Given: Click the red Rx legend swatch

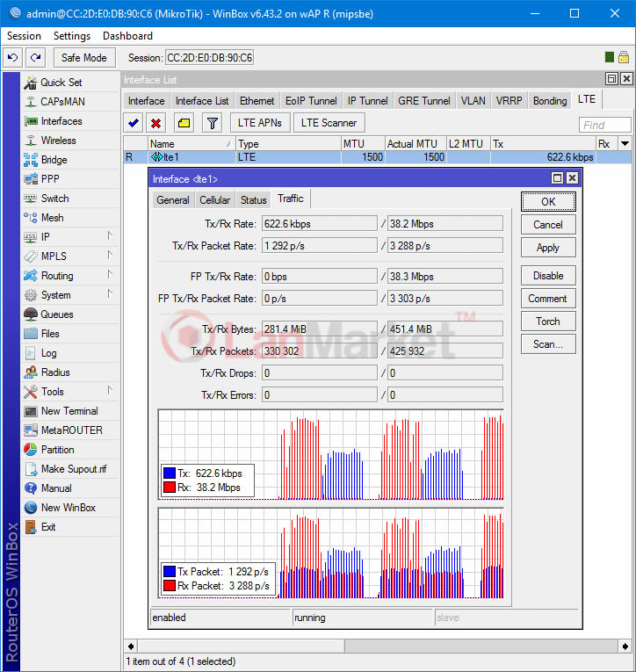Looking at the screenshot, I should coord(170,487).
